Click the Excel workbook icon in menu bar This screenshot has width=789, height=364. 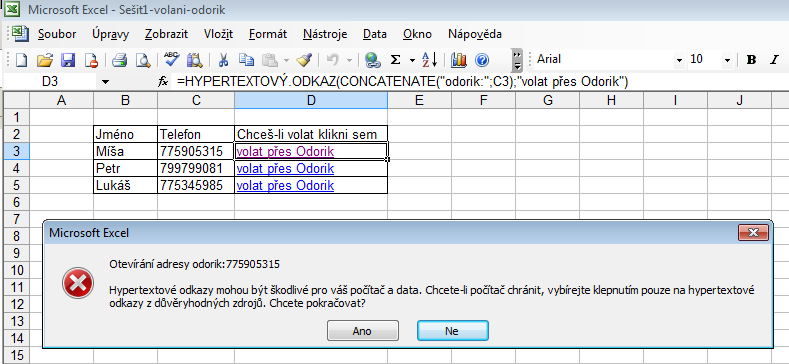[21, 34]
